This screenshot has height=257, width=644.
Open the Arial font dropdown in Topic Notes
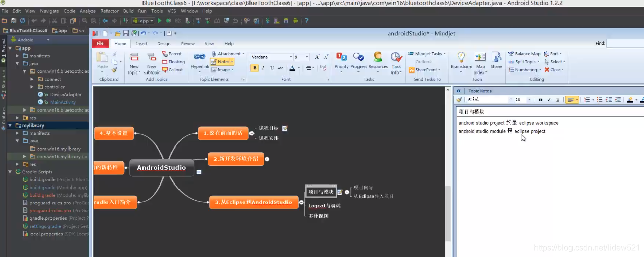pyautogui.click(x=510, y=100)
